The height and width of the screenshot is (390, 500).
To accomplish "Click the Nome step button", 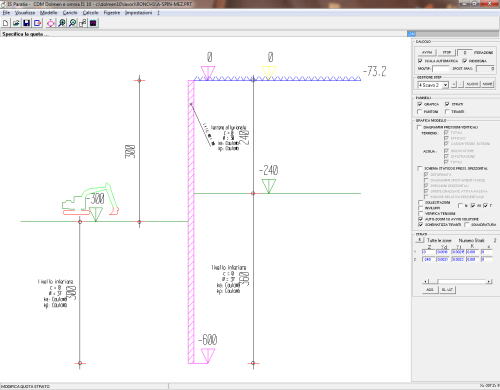I will click(x=487, y=84).
